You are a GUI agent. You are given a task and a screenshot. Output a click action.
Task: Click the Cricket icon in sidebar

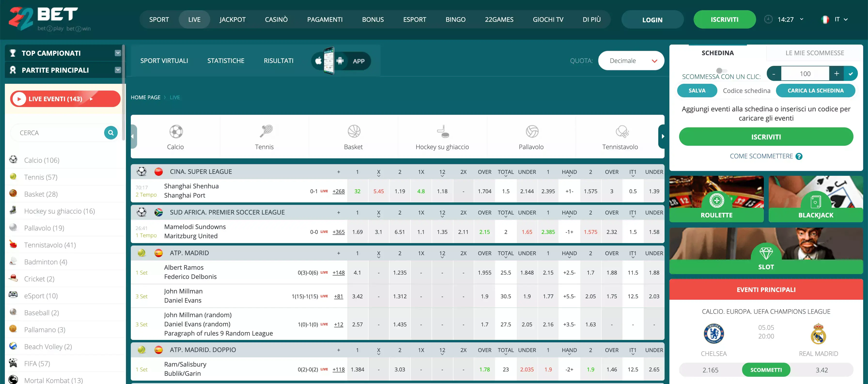tap(13, 278)
